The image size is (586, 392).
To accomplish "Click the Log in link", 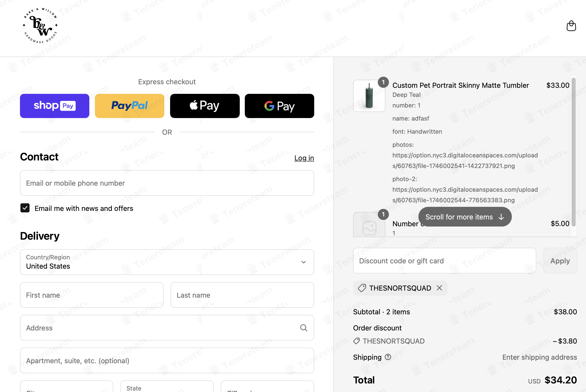I will [x=304, y=158].
